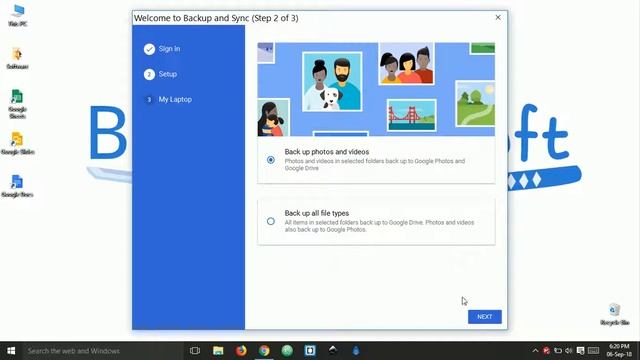Click the step 3 circle beside My Laptop

pyautogui.click(x=149, y=100)
